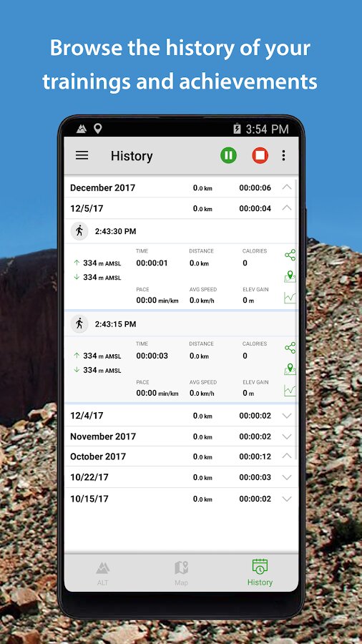Screen dimensions: 362x644
Task: Collapse the 12/5/17 day entry
Action: [287, 208]
